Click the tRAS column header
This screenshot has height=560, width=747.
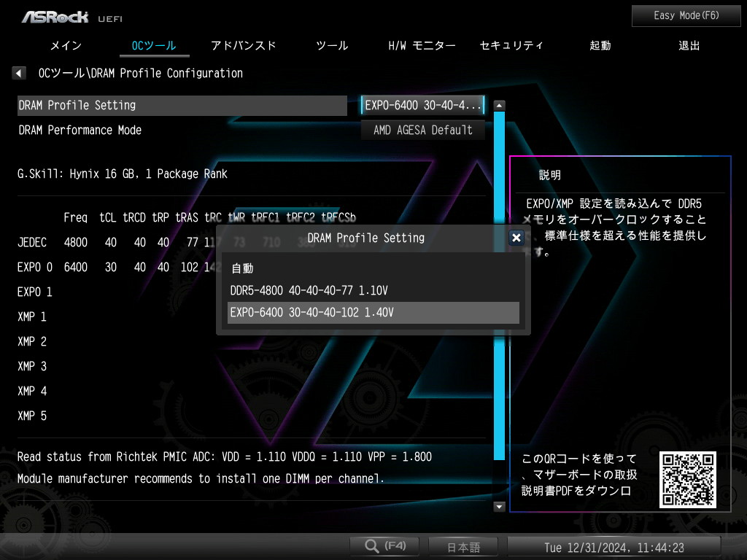click(x=187, y=217)
